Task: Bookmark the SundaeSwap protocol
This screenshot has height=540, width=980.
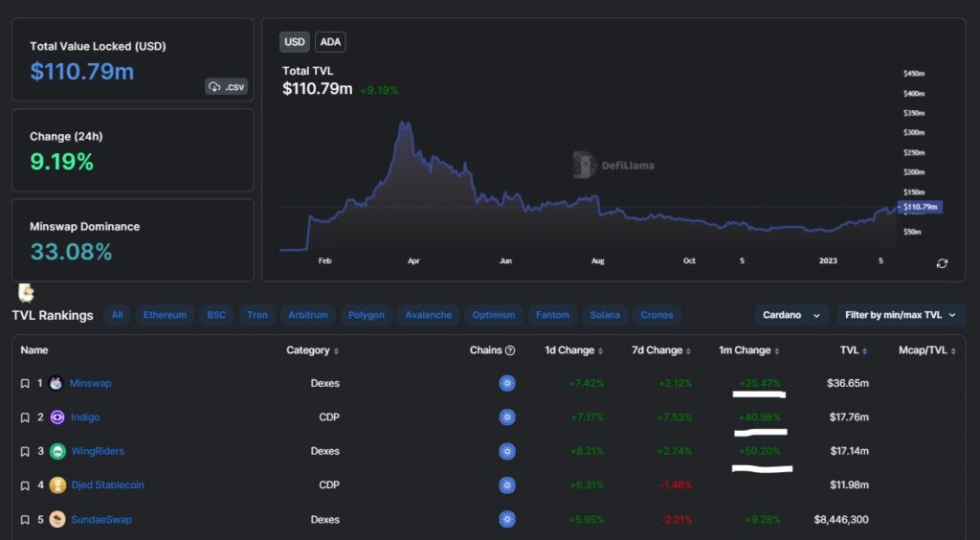Action: (25, 520)
